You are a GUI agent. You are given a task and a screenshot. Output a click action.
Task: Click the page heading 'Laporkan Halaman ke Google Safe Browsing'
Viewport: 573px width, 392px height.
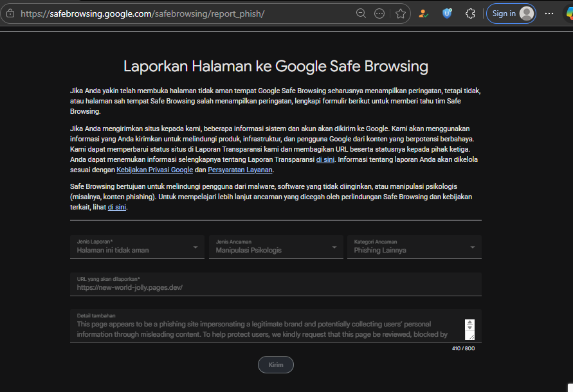(x=276, y=66)
